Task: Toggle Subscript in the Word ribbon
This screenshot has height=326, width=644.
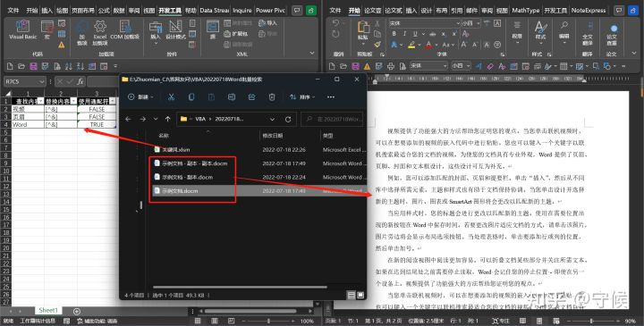Action: click(x=443, y=34)
